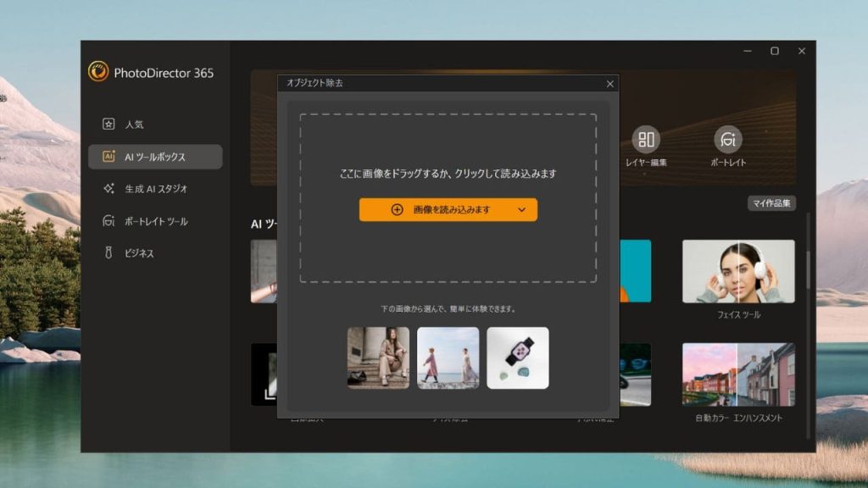This screenshot has height=488, width=868.
Task: Select the AI ツールボックス sidebar item
Action: tap(155, 157)
